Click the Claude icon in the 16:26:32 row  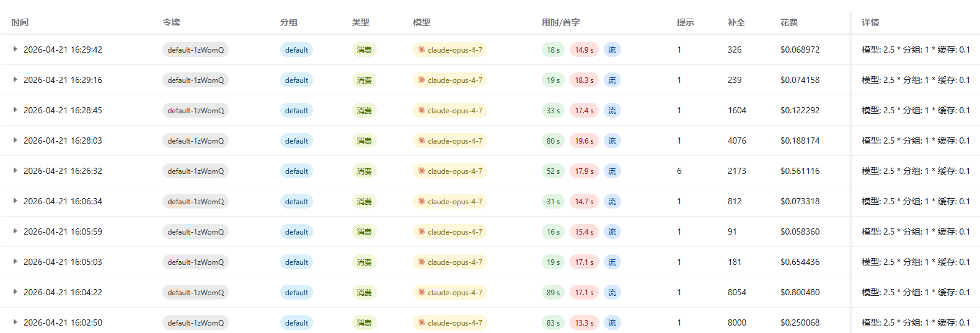(x=422, y=171)
